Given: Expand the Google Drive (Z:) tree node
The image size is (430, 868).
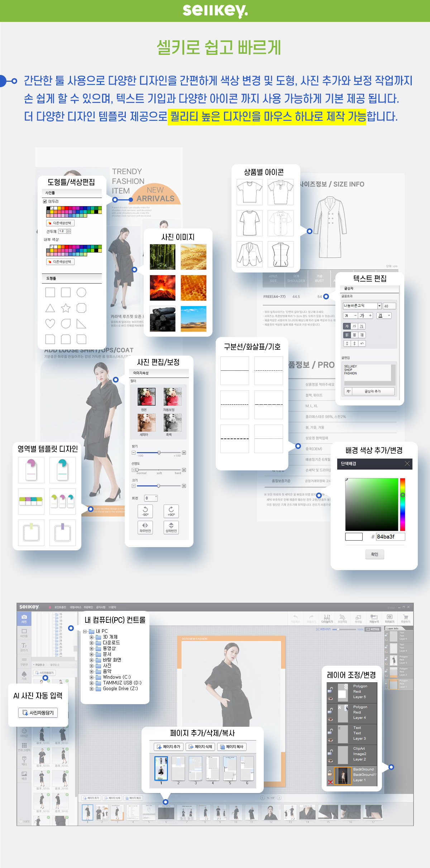Looking at the screenshot, I should pyautogui.click(x=92, y=689).
